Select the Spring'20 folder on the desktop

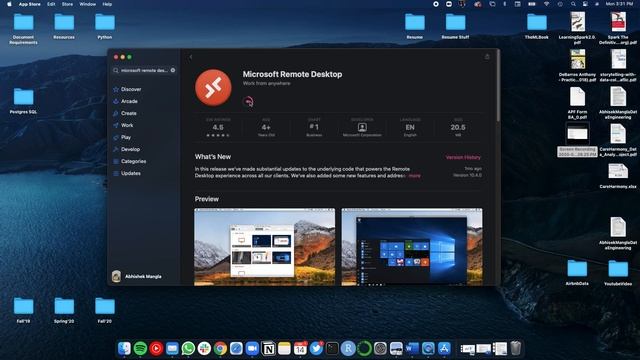(x=64, y=310)
